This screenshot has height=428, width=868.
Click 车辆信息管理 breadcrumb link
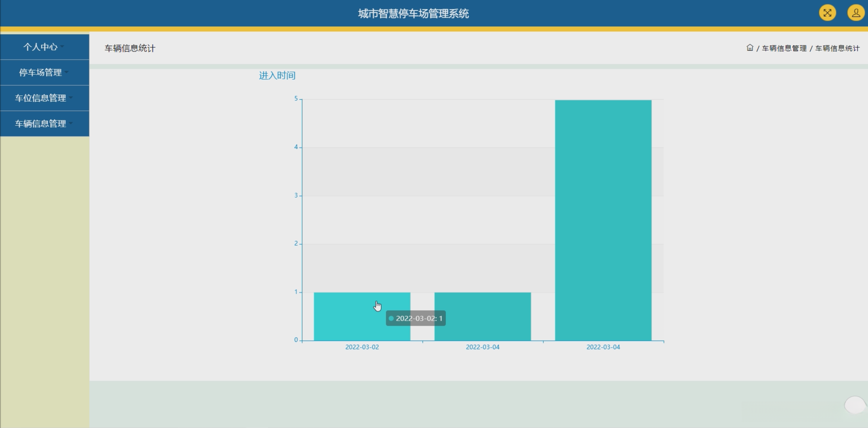point(784,48)
